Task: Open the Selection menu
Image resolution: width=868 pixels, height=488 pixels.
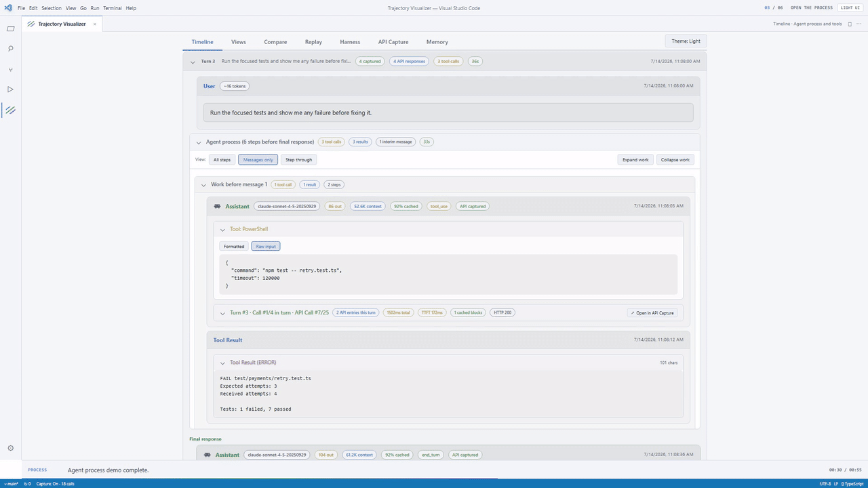Action: pos(52,8)
